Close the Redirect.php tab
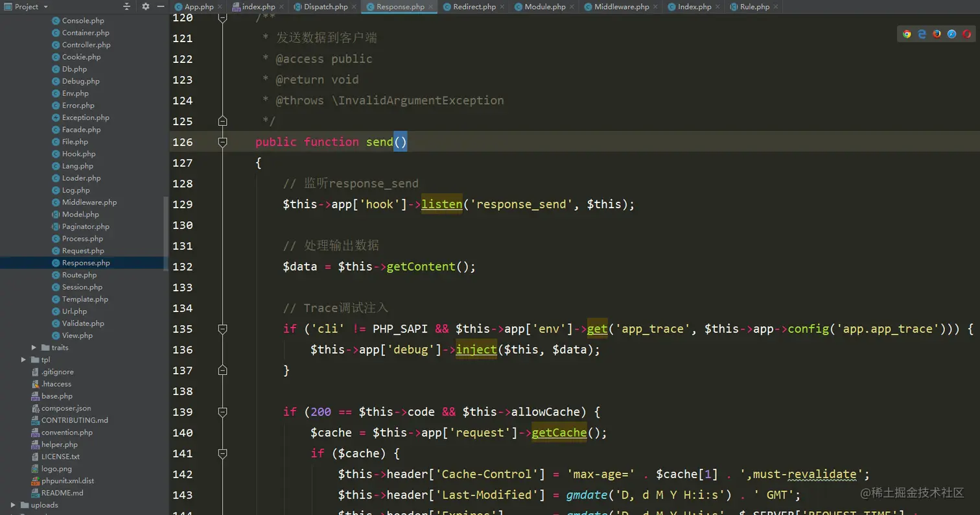 pyautogui.click(x=502, y=6)
